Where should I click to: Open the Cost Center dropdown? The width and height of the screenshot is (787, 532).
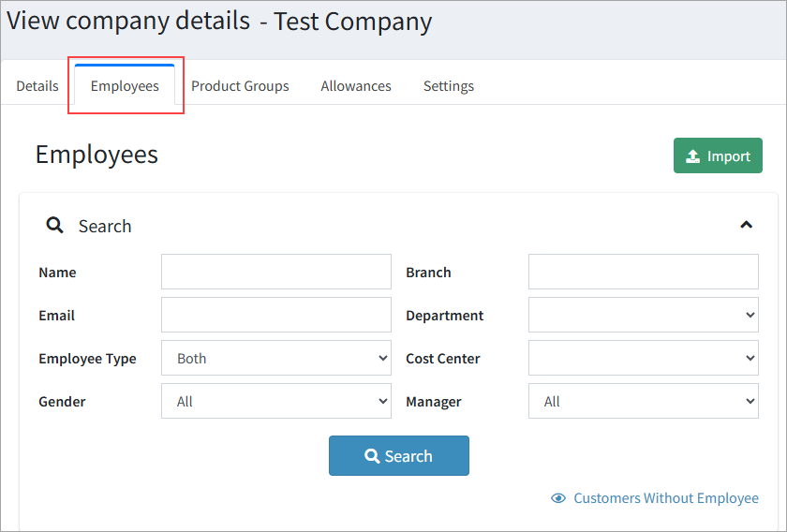(643, 358)
